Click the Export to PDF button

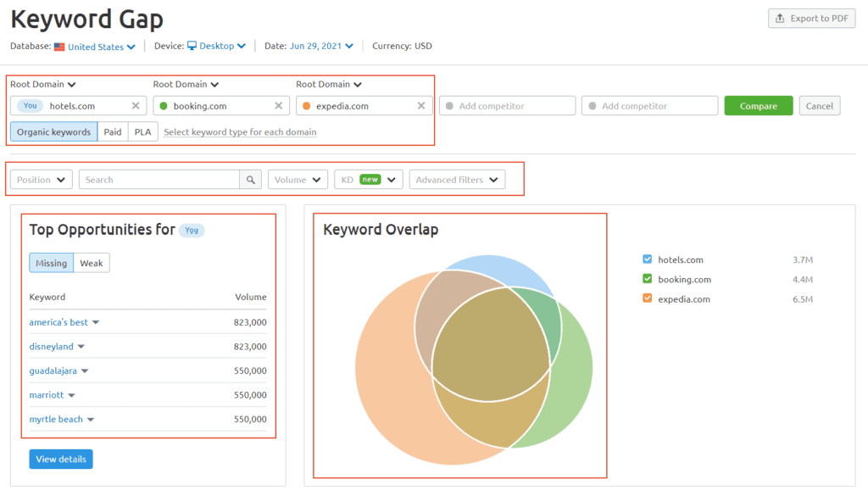(811, 19)
